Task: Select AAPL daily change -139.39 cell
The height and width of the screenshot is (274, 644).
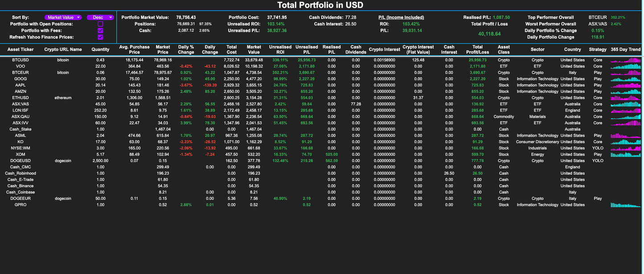Action: point(210,85)
